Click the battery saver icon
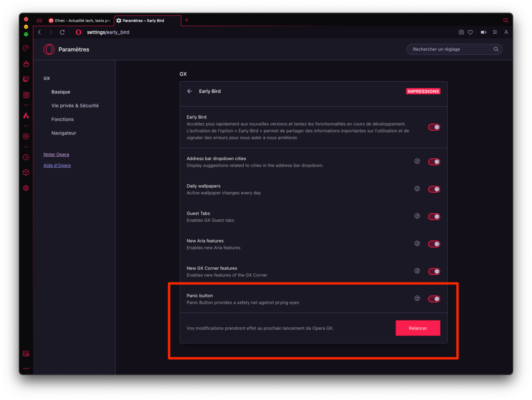Screen dimensions: 532x400 483,32
